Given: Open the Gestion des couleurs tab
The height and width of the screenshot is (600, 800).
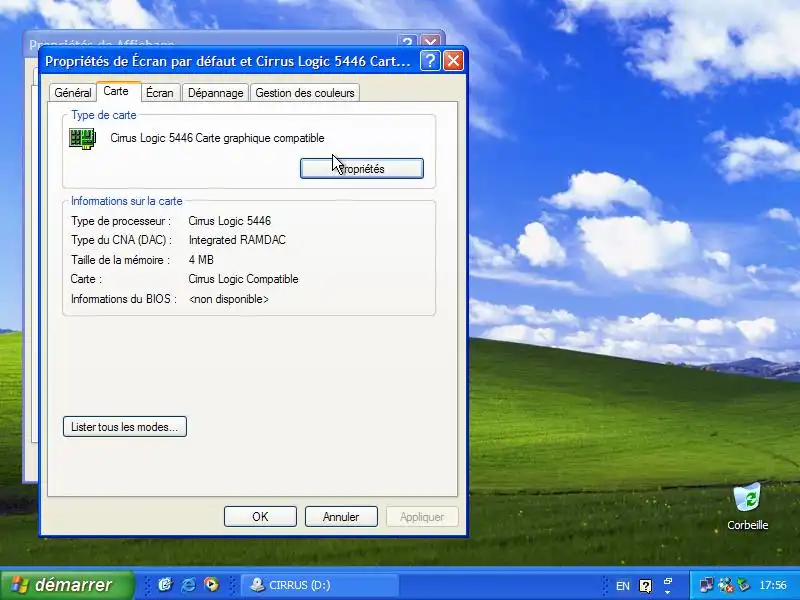Looking at the screenshot, I should 305,93.
